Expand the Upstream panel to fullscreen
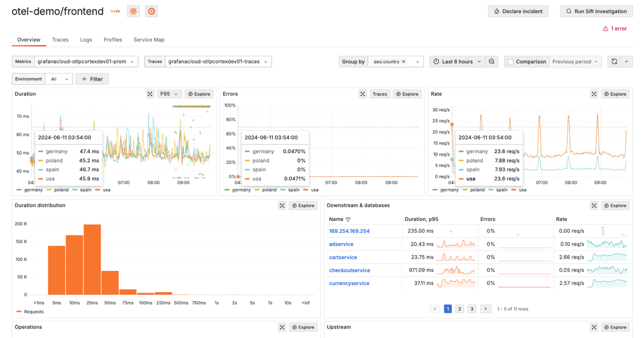644x338 pixels. (x=594, y=327)
